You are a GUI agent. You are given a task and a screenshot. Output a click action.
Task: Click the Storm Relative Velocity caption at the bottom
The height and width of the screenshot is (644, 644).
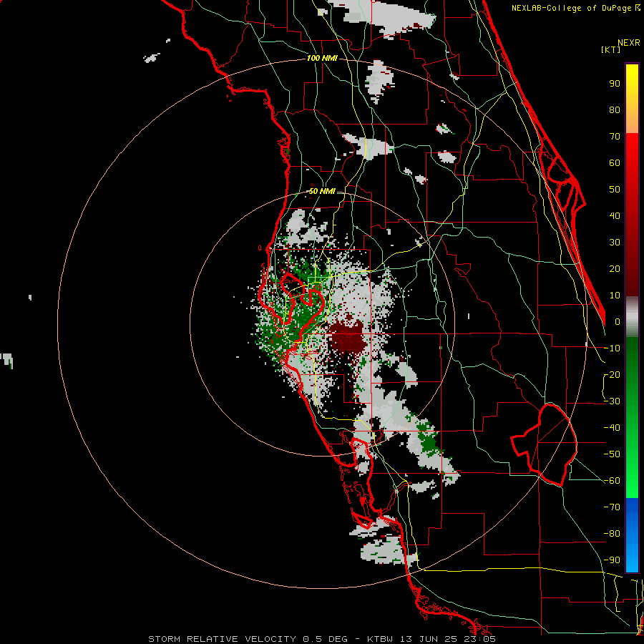coord(322,639)
